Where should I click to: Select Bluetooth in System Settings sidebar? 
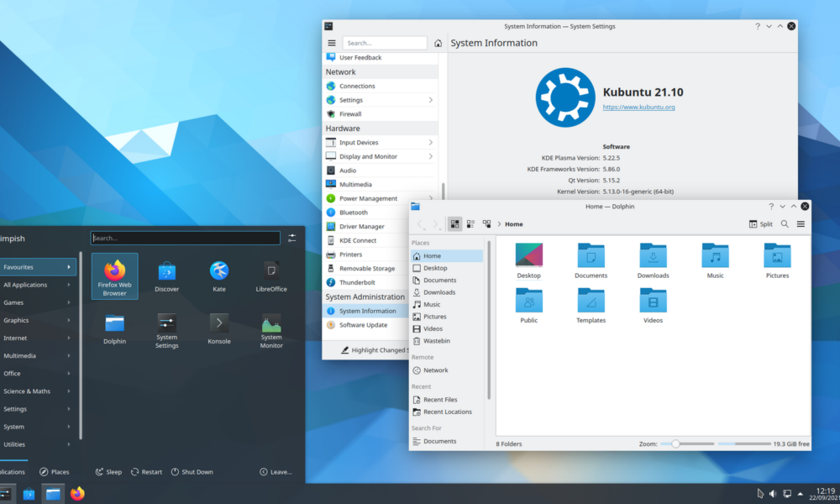click(x=381, y=212)
